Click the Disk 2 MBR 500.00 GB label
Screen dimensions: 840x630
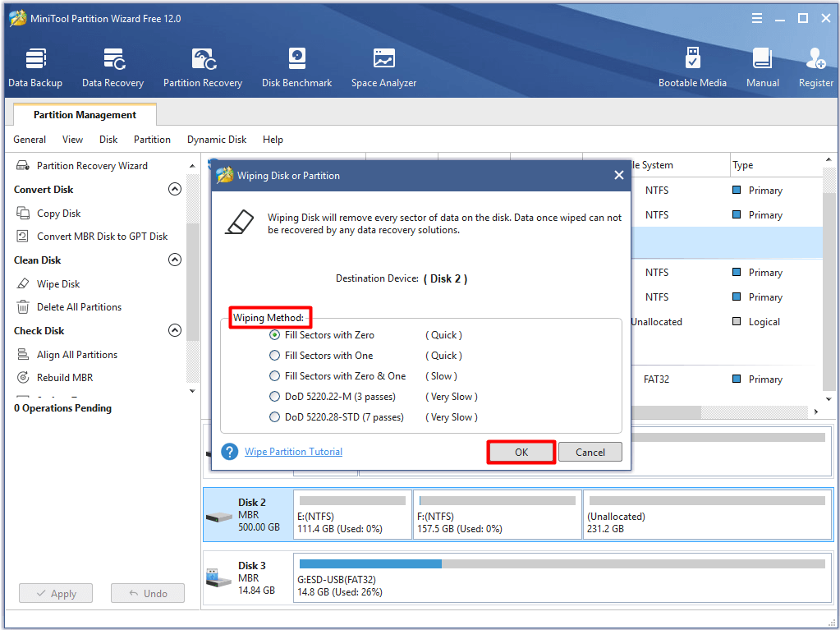[259, 514]
